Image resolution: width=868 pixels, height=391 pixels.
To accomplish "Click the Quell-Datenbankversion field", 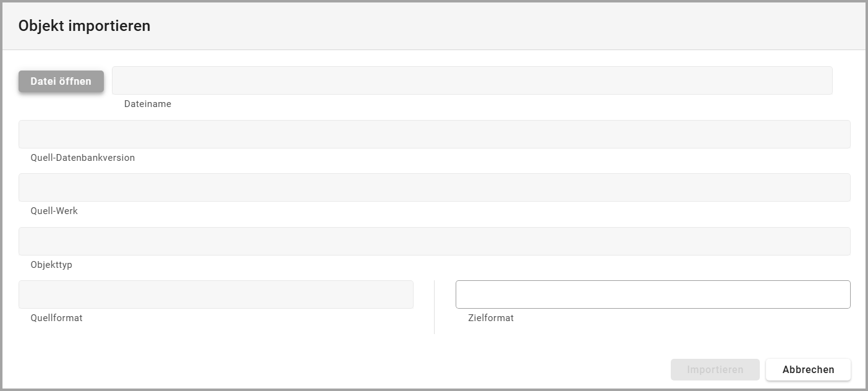I will pos(434,134).
